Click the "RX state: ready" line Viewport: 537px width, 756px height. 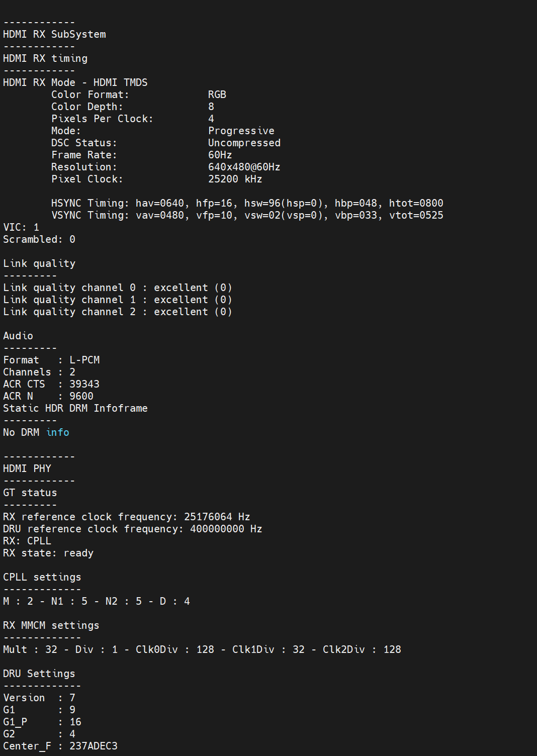pos(48,553)
